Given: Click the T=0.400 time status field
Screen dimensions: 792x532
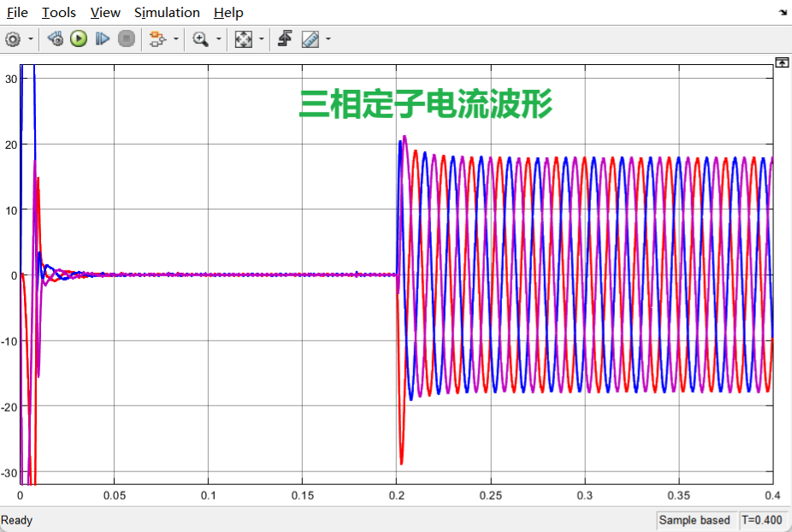Looking at the screenshot, I should pos(762,520).
